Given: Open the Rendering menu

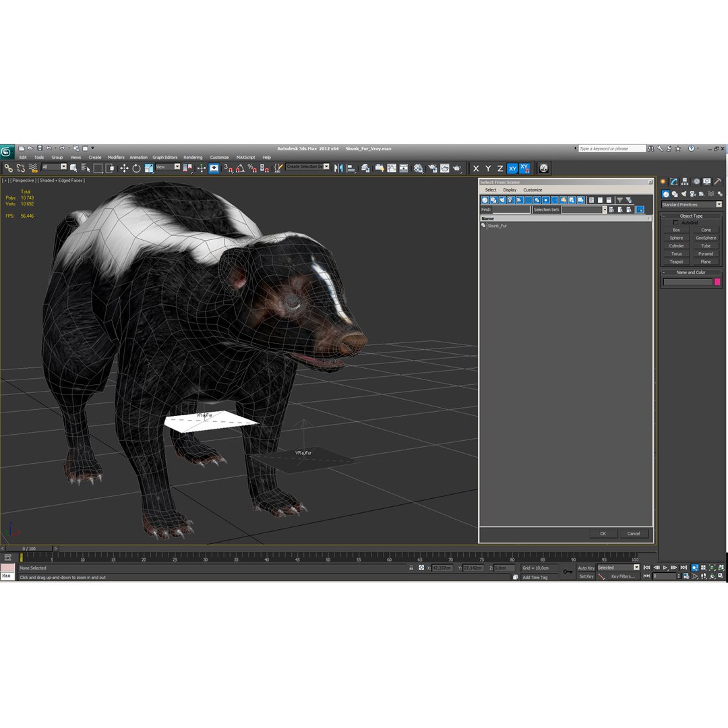Looking at the screenshot, I should click(193, 157).
